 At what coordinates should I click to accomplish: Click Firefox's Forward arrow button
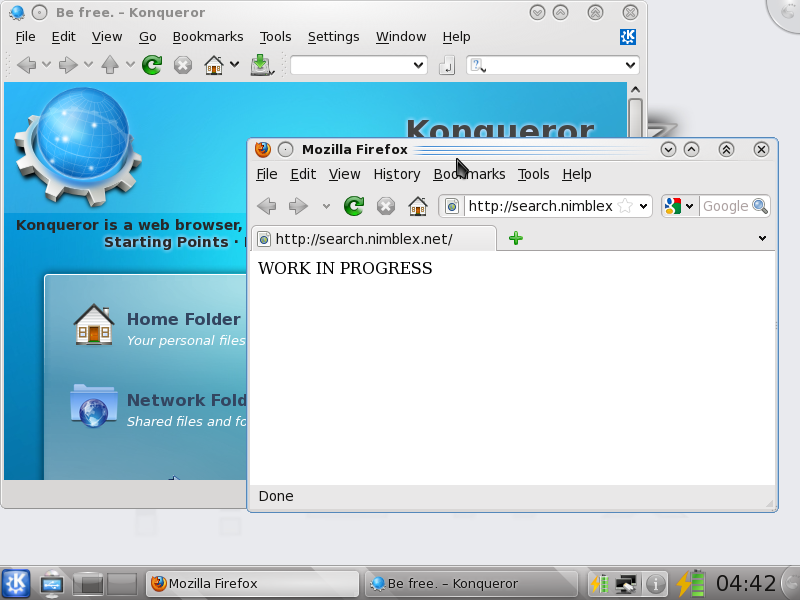(x=298, y=206)
